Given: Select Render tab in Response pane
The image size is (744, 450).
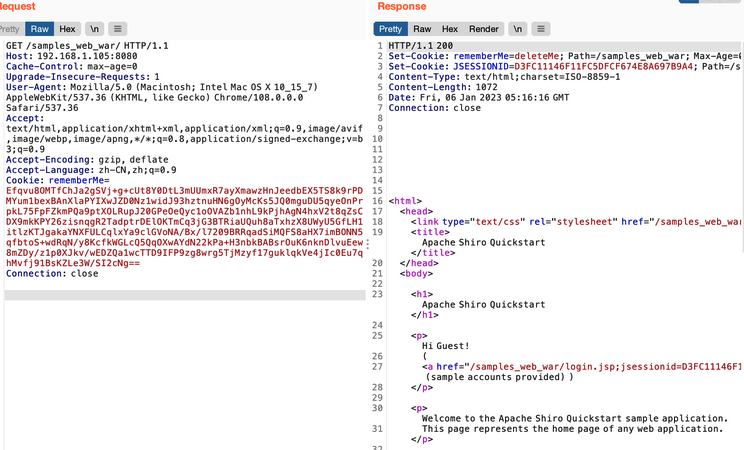Looking at the screenshot, I should point(484,29).
